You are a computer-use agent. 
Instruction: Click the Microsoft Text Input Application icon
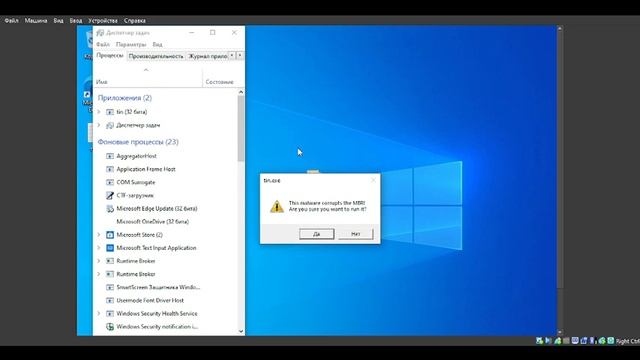coord(110,248)
